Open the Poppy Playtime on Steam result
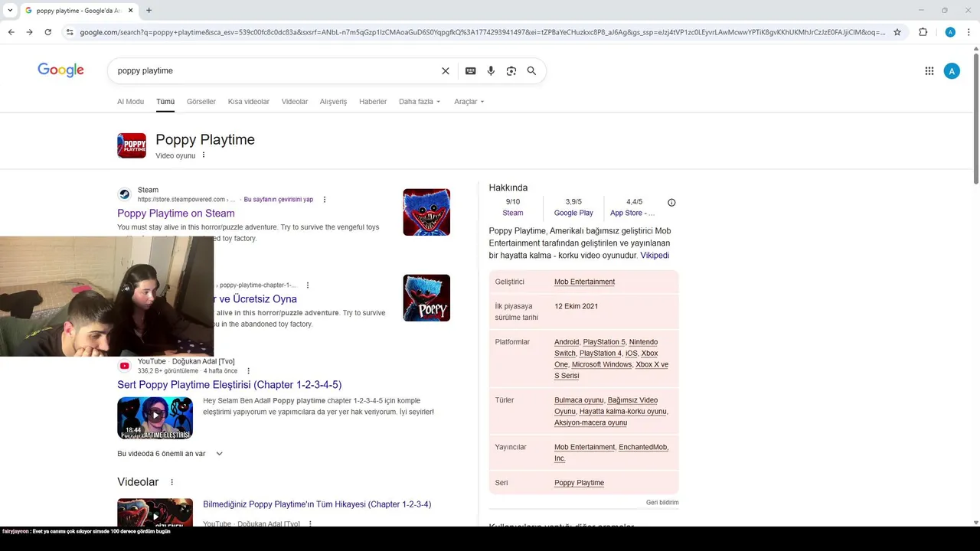 point(176,214)
